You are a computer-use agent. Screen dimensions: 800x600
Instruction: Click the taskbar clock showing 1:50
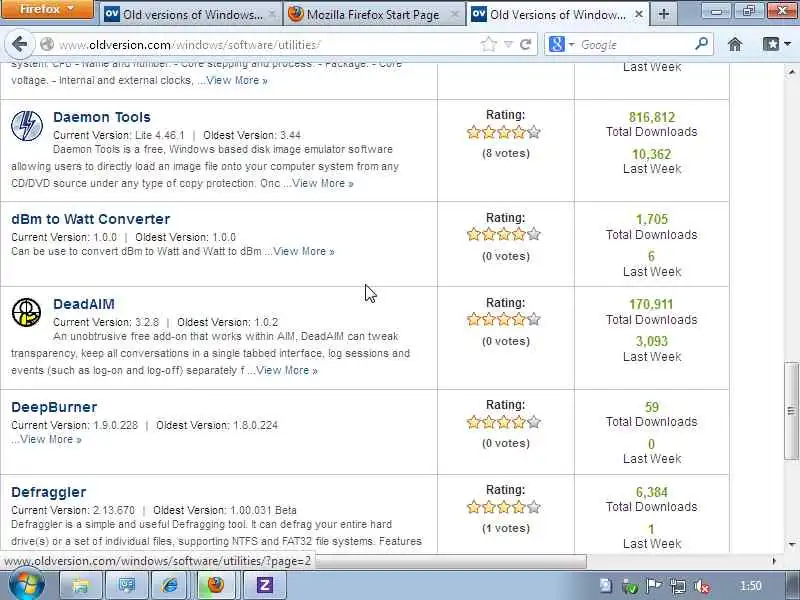[x=750, y=586]
